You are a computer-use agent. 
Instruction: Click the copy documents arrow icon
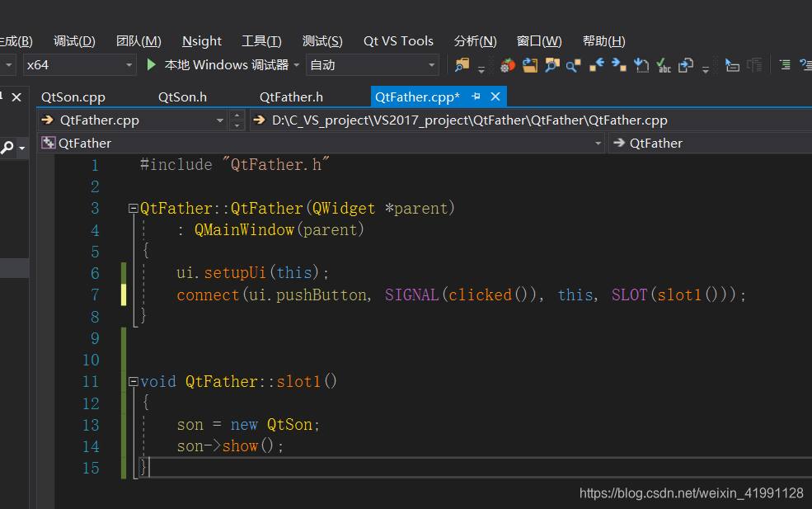pyautogui.click(x=686, y=65)
